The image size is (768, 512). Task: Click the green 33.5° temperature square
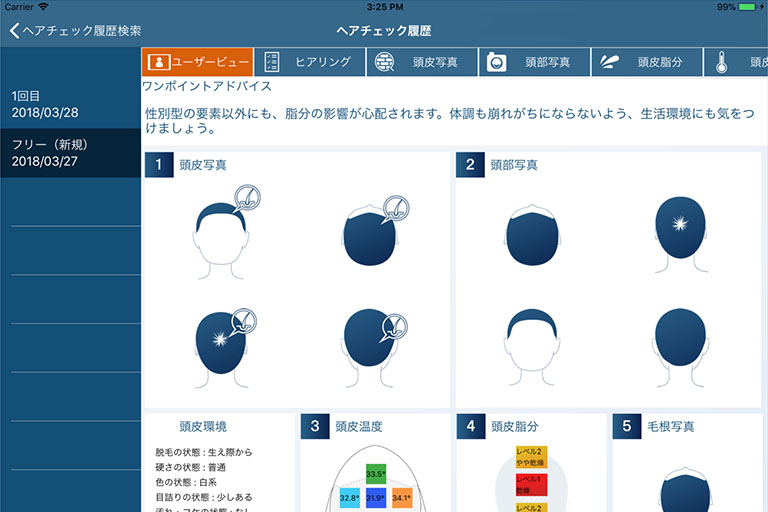click(376, 474)
